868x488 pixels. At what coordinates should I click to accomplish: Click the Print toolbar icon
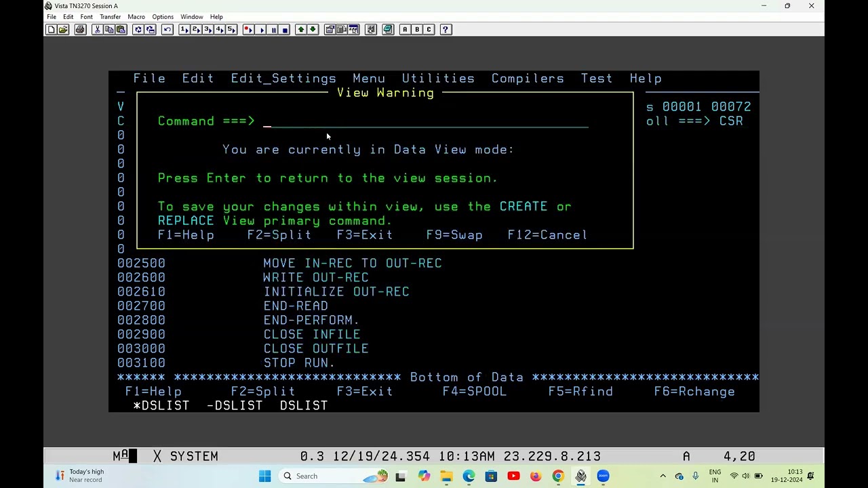coord(80,30)
